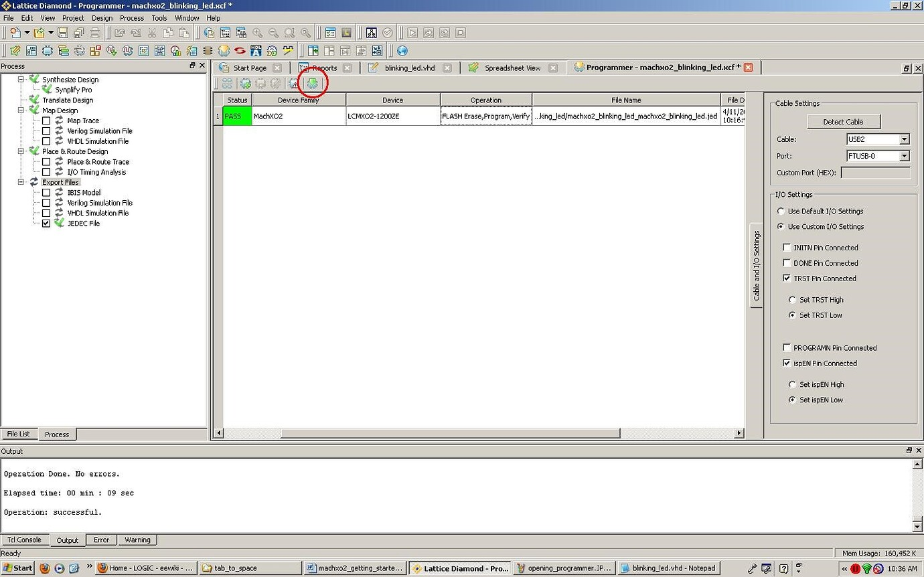The height and width of the screenshot is (577, 924).
Task: Collapse the Map Design tree node
Action: (x=21, y=110)
